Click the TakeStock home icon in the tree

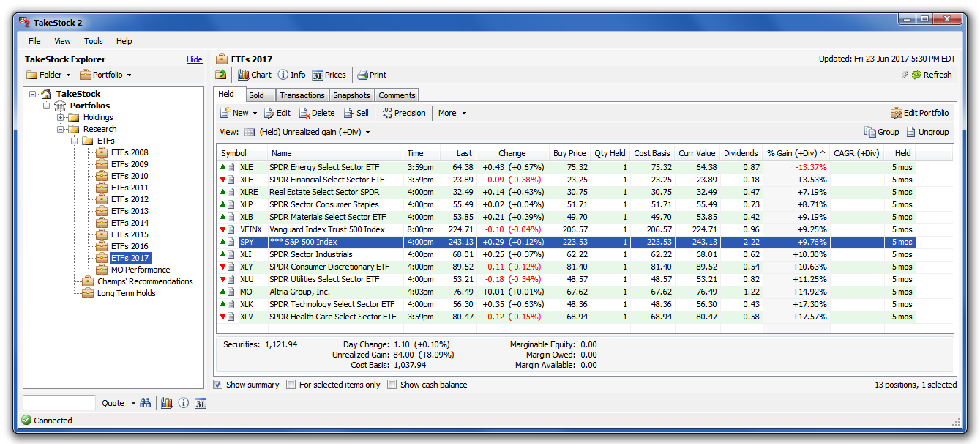click(46, 94)
